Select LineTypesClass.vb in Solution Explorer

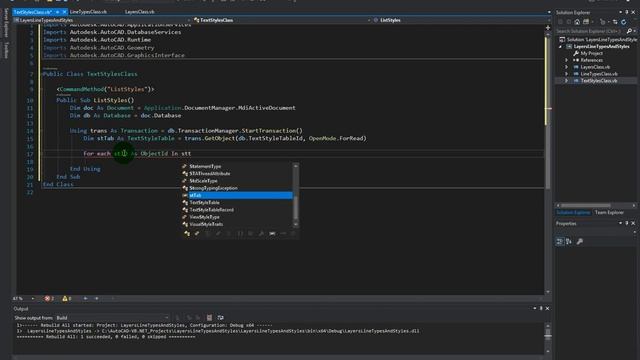coord(599,74)
